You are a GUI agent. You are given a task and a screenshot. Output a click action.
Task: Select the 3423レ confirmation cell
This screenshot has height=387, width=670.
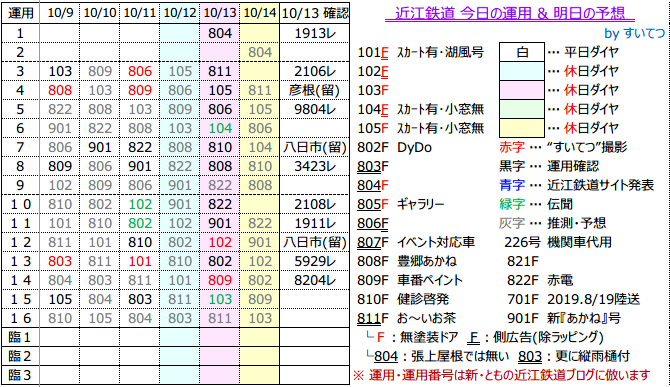tap(315, 166)
